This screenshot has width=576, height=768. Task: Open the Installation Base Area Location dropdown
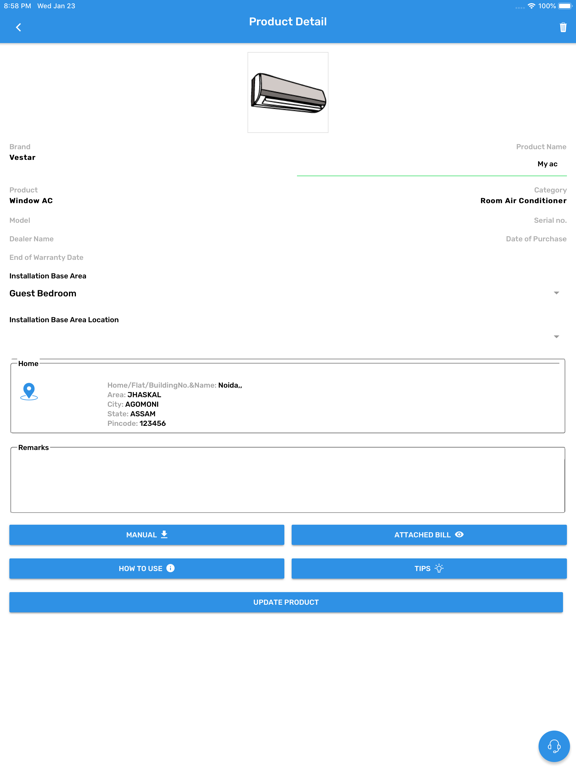[288, 336]
